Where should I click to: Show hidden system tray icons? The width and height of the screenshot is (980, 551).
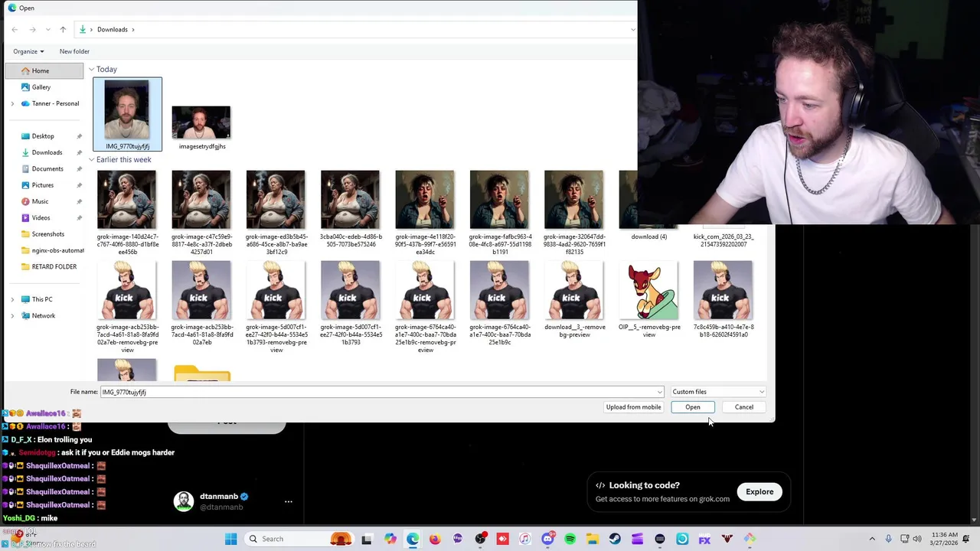(872, 539)
